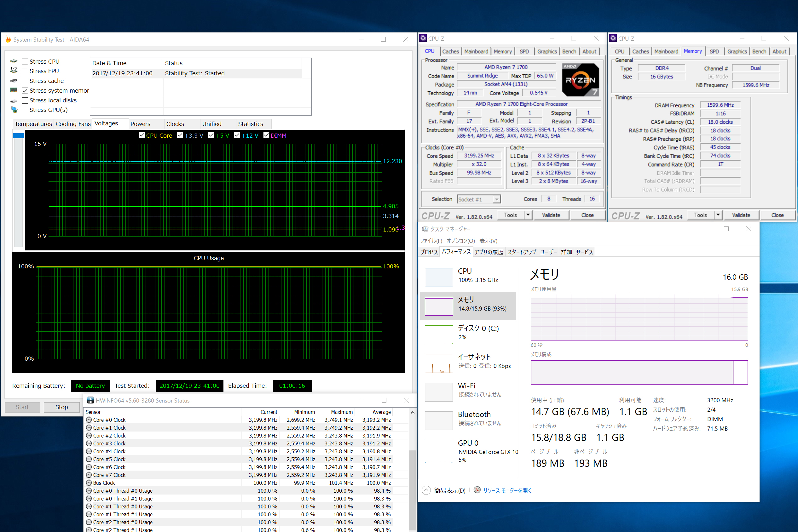This screenshot has height=532, width=798.
Task: Click the Core #0 Clock sensor icon
Action: tap(89, 420)
